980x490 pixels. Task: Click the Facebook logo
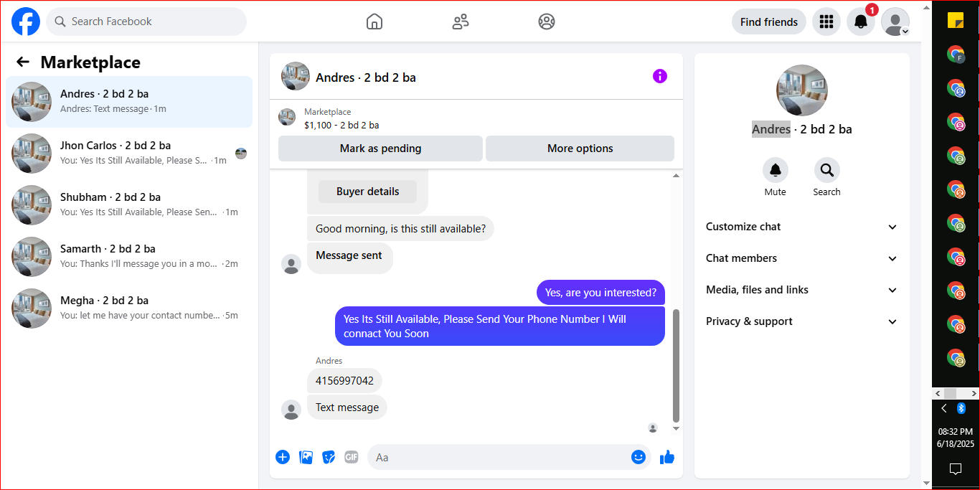[26, 22]
